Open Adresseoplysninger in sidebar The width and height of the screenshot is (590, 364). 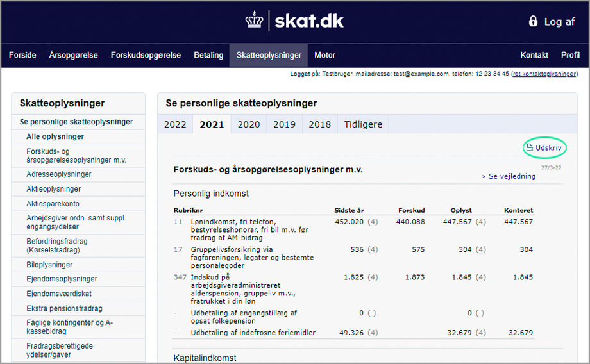click(x=59, y=174)
